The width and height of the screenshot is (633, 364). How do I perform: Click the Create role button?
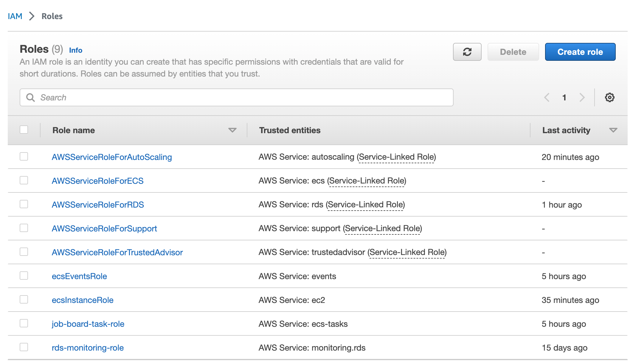(580, 52)
